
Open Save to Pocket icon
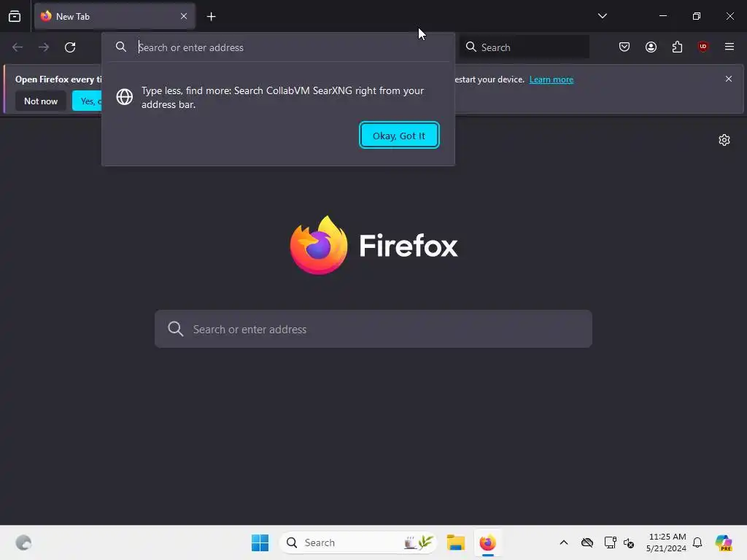(624, 47)
